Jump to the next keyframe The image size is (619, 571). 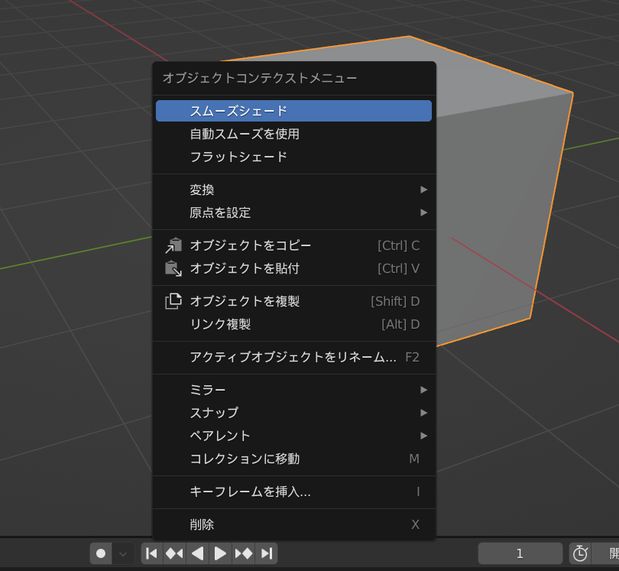pos(243,553)
